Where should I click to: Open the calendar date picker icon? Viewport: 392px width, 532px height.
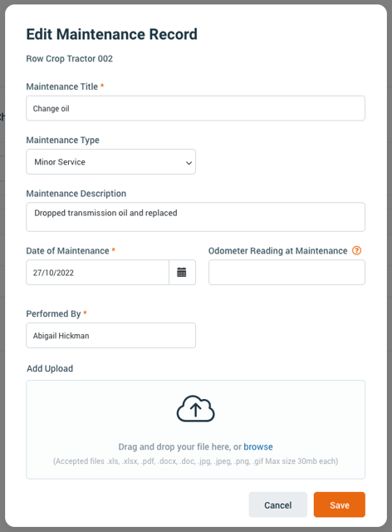tap(182, 272)
